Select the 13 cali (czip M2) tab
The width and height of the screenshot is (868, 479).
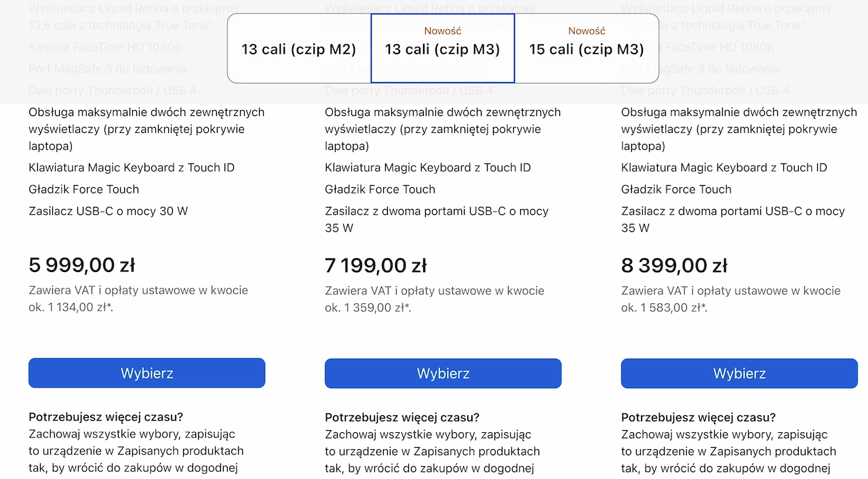(x=299, y=49)
